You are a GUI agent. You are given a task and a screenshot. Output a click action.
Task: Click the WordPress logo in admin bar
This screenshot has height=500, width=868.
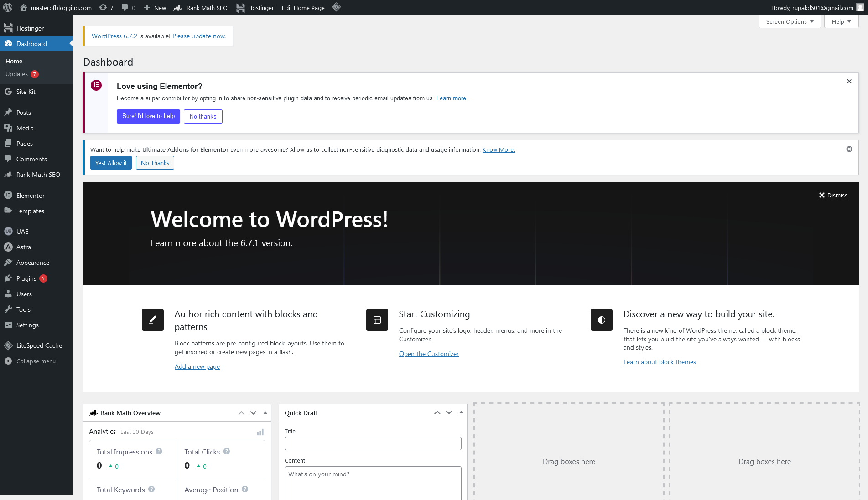coord(8,7)
